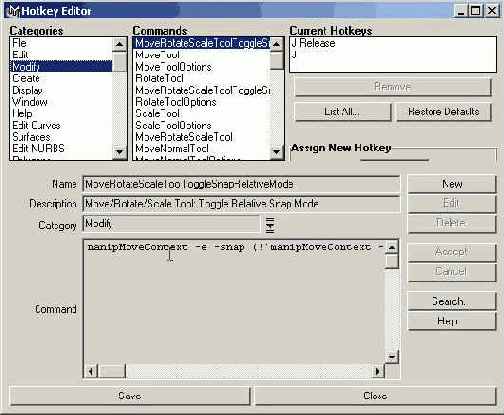
Task: Open the Category dropdown menu icon
Action: pyautogui.click(x=270, y=225)
